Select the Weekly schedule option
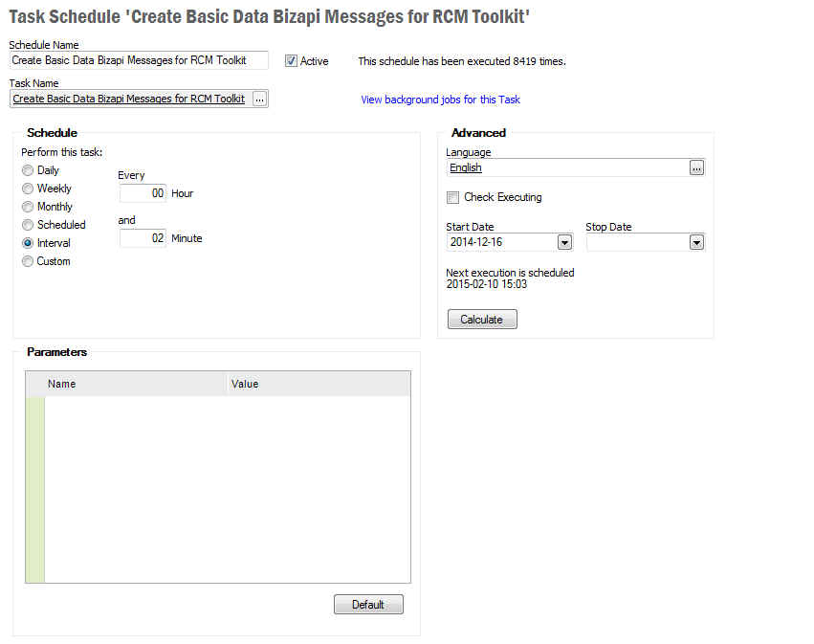The width and height of the screenshot is (814, 644). [28, 189]
